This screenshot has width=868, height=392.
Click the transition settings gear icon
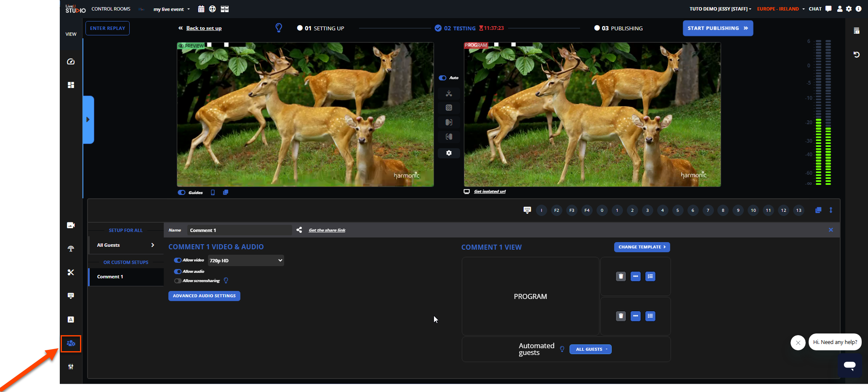(x=449, y=153)
